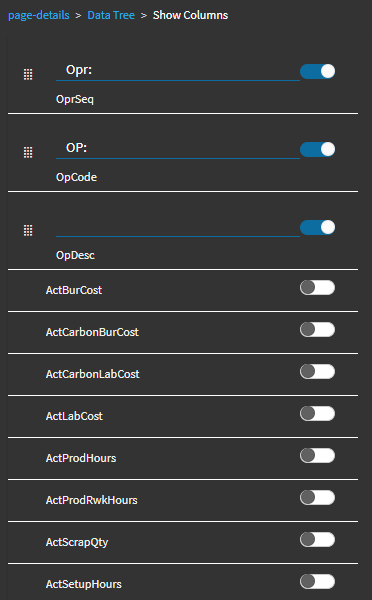The height and width of the screenshot is (600, 372).
Task: Turn off the OpCode column toggle
Action: coord(317,150)
